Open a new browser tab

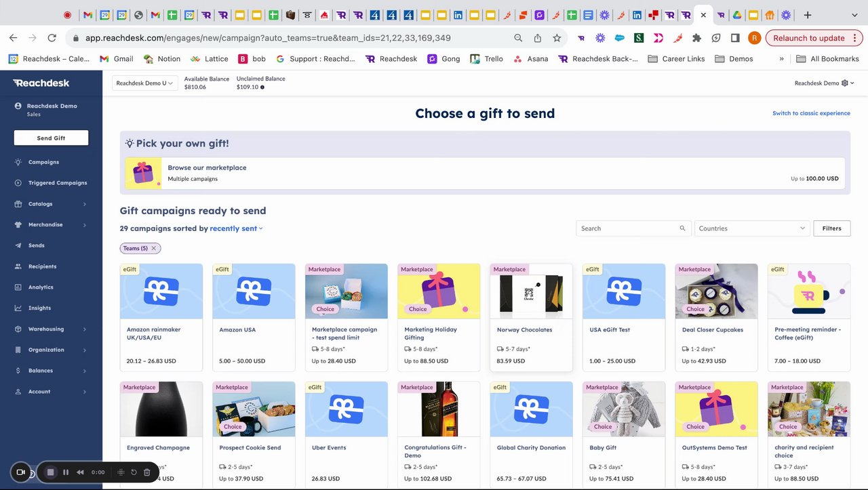pyautogui.click(x=807, y=15)
